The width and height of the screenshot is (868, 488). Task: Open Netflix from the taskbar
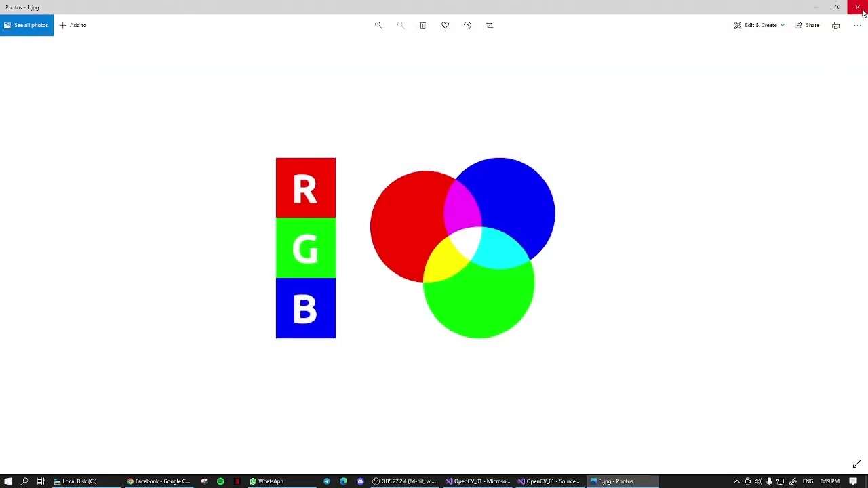pos(237,481)
